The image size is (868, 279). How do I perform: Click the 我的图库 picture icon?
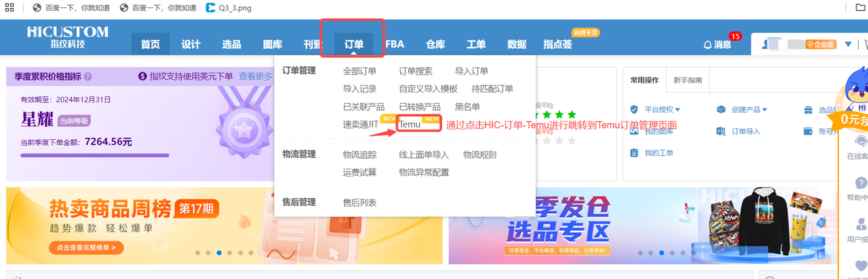click(x=634, y=131)
